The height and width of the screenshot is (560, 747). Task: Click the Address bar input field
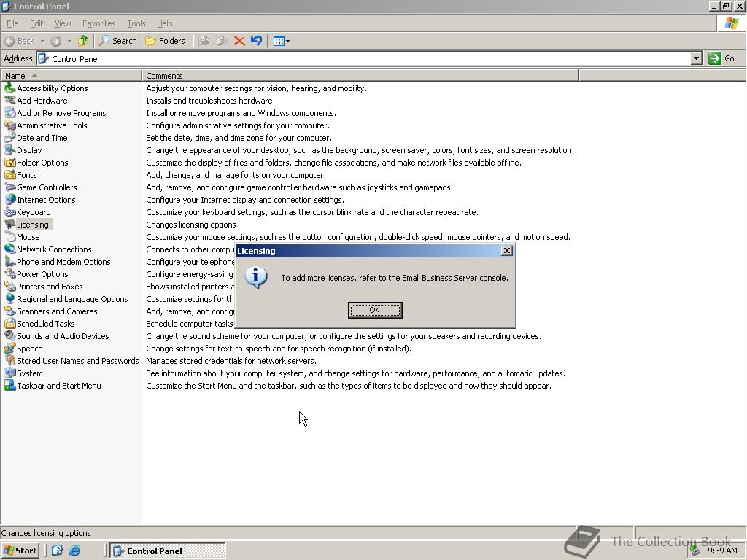click(x=364, y=58)
